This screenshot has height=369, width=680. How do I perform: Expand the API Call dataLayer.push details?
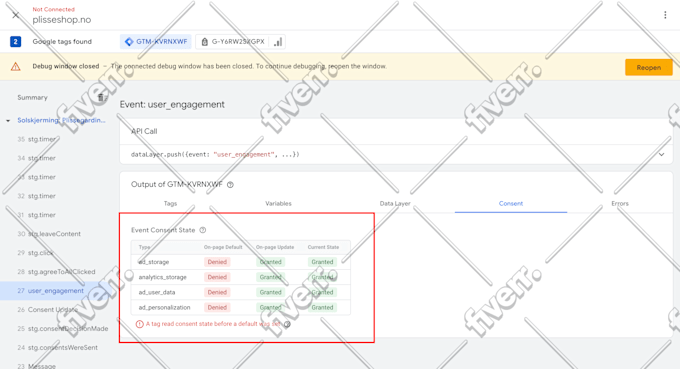(661, 154)
